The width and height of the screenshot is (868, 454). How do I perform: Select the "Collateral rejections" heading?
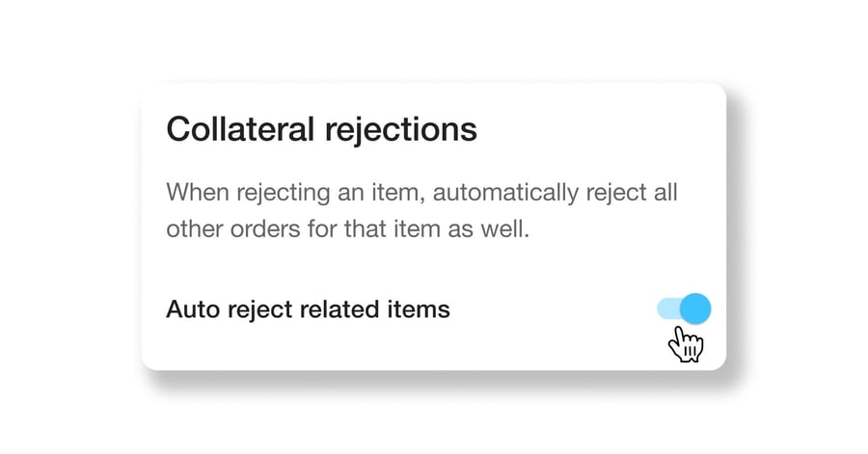(321, 129)
